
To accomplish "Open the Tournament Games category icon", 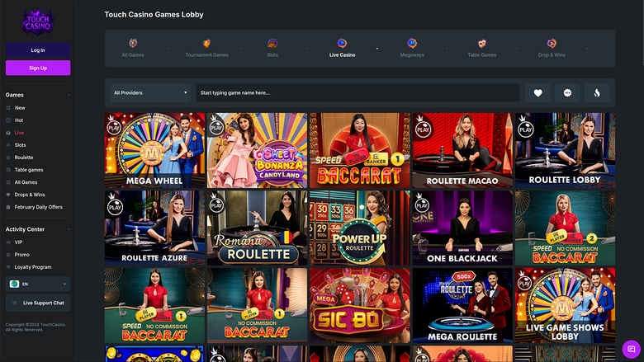I will (x=206, y=43).
